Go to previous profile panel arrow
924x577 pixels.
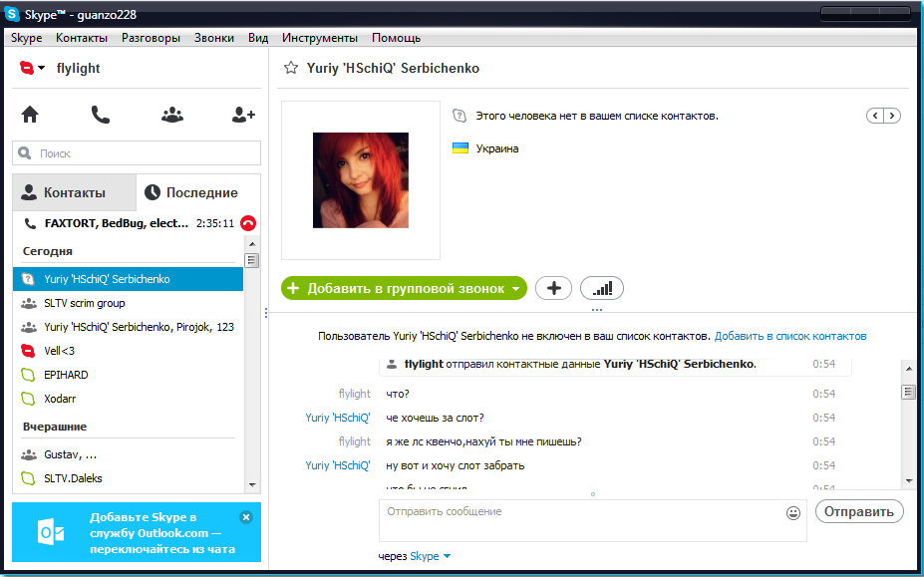click(x=875, y=116)
